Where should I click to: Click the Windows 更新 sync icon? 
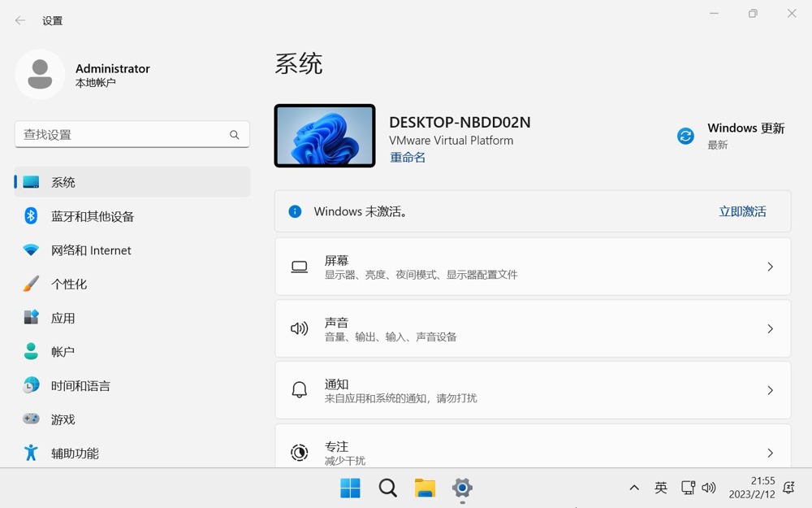(x=686, y=136)
